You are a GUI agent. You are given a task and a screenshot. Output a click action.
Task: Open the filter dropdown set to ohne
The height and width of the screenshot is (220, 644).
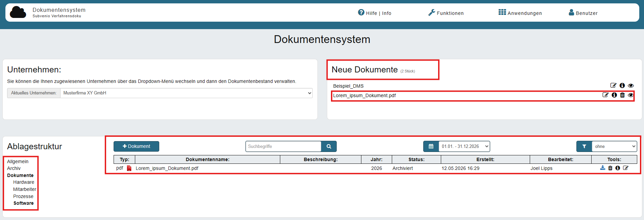point(615,147)
